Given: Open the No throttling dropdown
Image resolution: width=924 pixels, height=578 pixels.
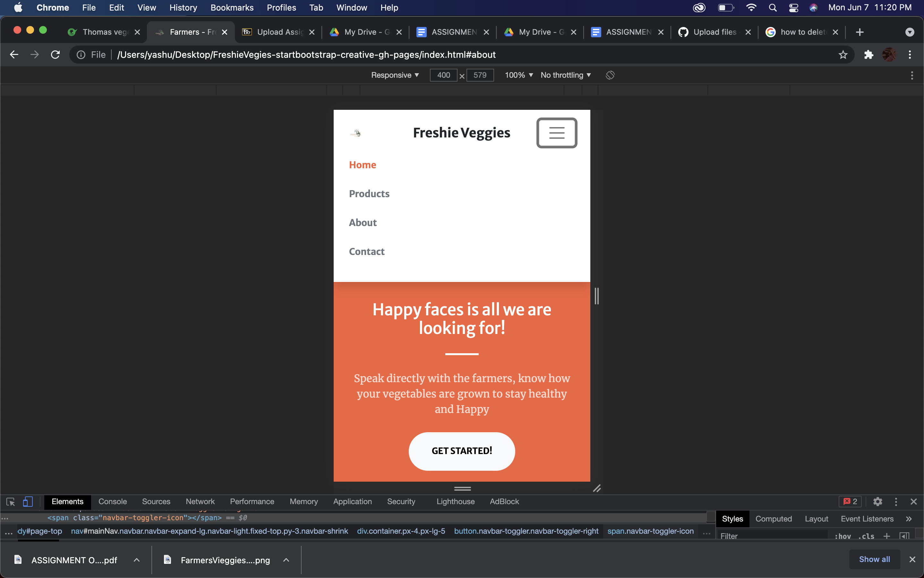Looking at the screenshot, I should click(x=566, y=75).
